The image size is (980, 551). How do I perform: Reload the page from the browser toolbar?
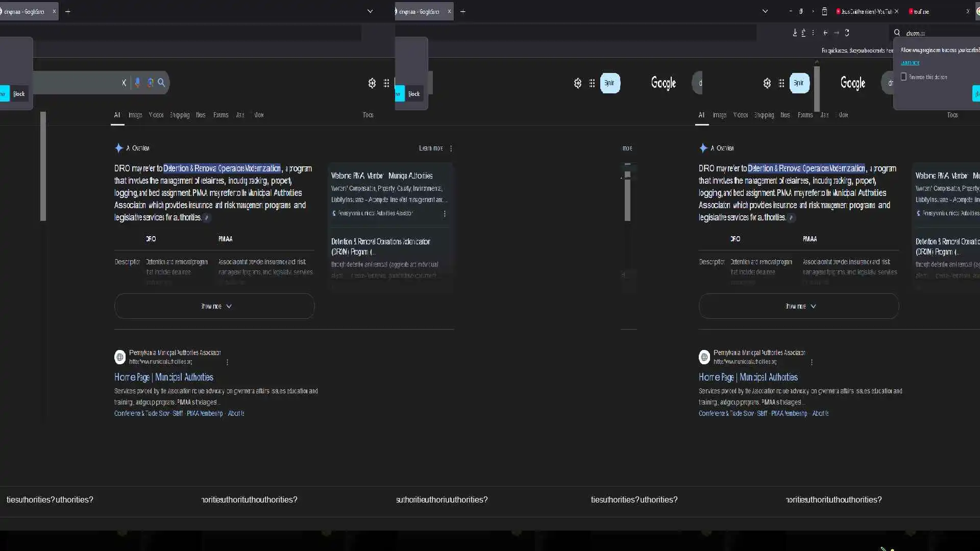[x=847, y=33]
